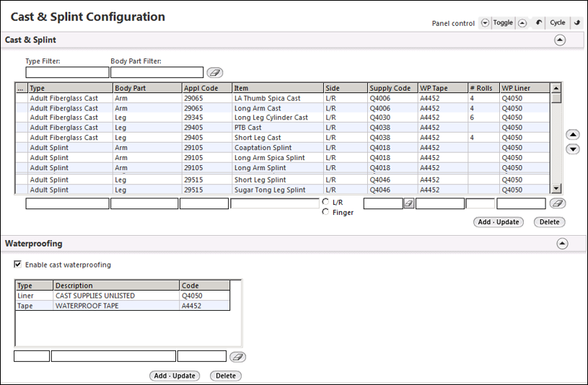Select the Finger radio button
Screen dimensions: 588x385
(325, 212)
